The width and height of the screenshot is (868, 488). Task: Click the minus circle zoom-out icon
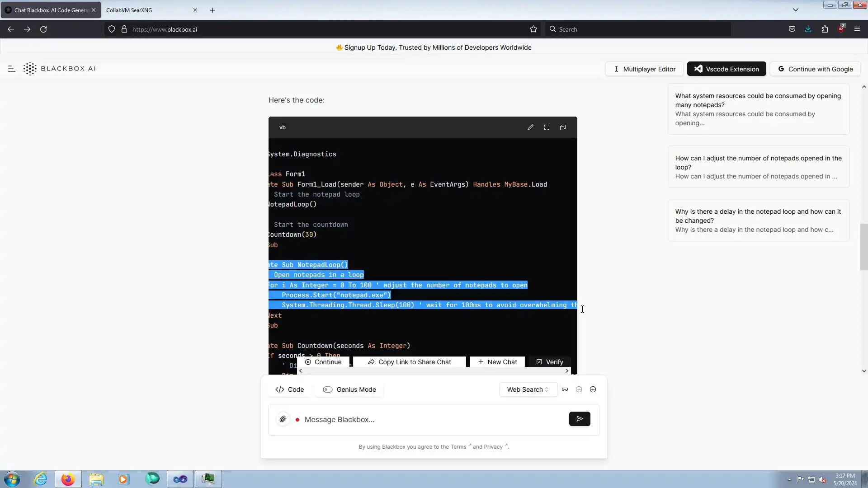pyautogui.click(x=579, y=389)
